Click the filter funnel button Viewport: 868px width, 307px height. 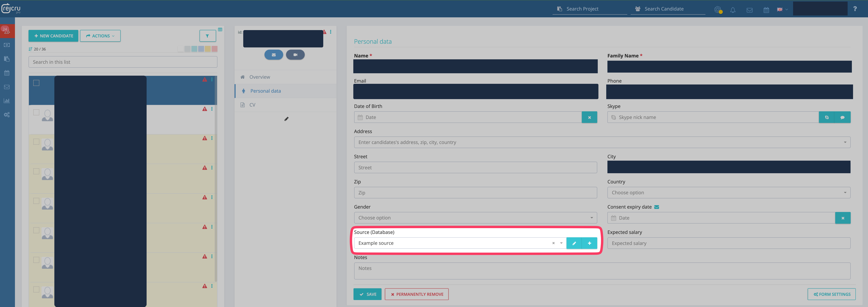click(x=207, y=36)
